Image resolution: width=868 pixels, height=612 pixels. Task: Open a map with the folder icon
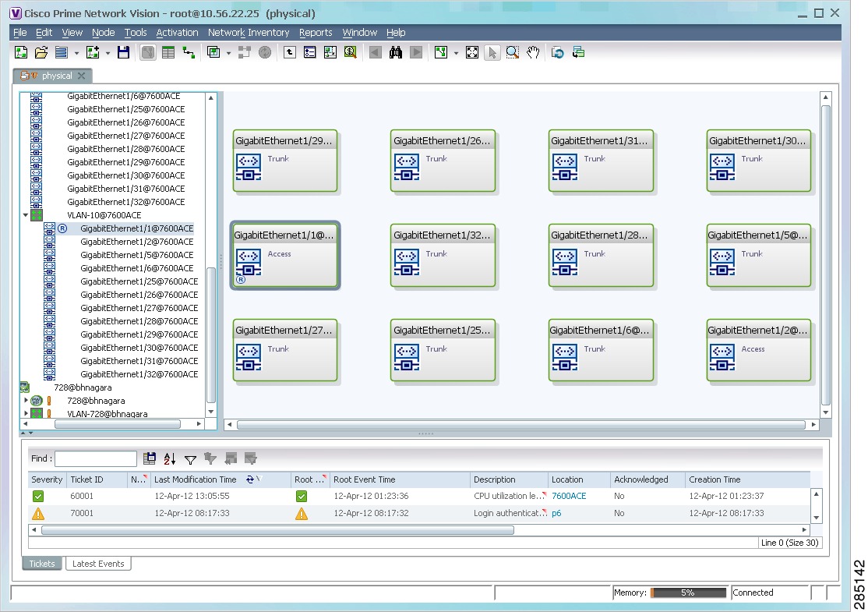point(41,52)
